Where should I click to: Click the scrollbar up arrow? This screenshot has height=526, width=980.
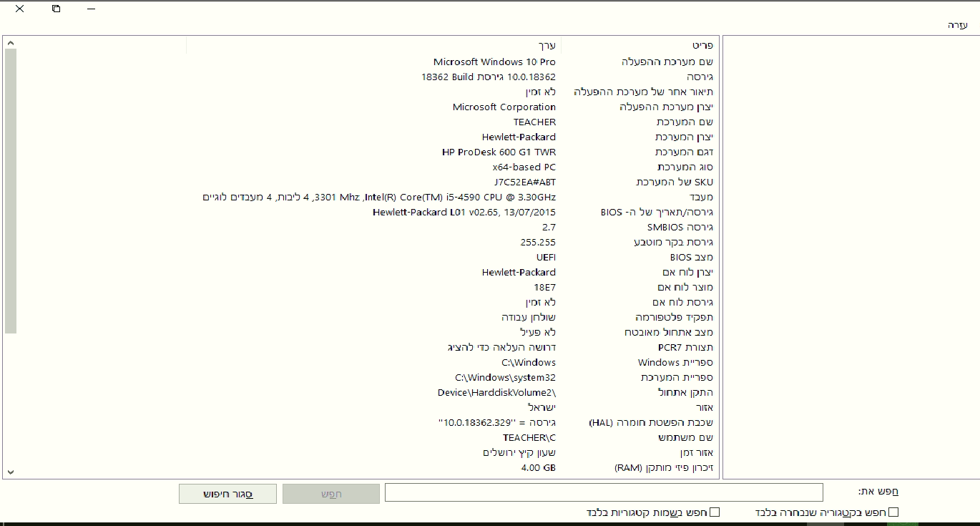10,44
